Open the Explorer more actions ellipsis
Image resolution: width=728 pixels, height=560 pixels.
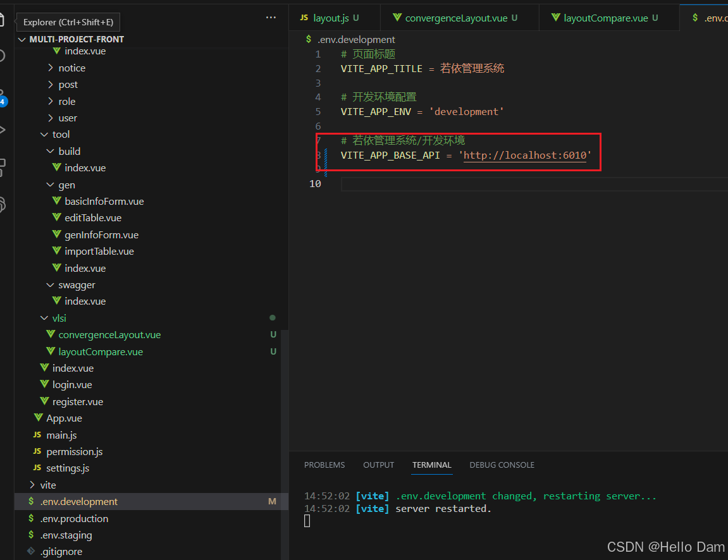pos(271,18)
